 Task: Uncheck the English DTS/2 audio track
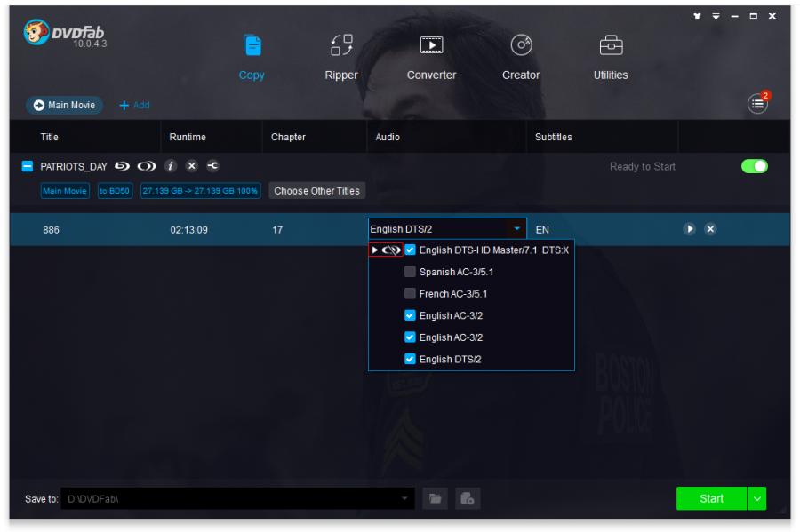[410, 359]
